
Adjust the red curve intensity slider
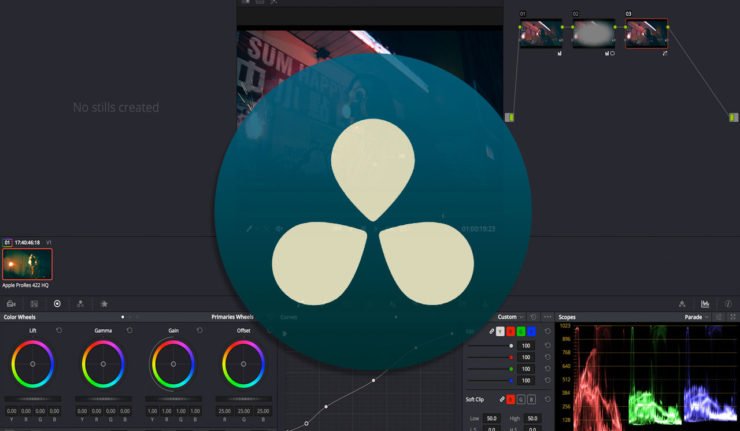[x=490, y=357]
